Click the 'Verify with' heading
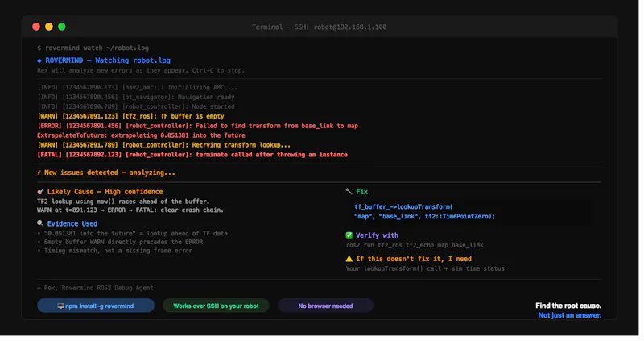 tap(377, 236)
